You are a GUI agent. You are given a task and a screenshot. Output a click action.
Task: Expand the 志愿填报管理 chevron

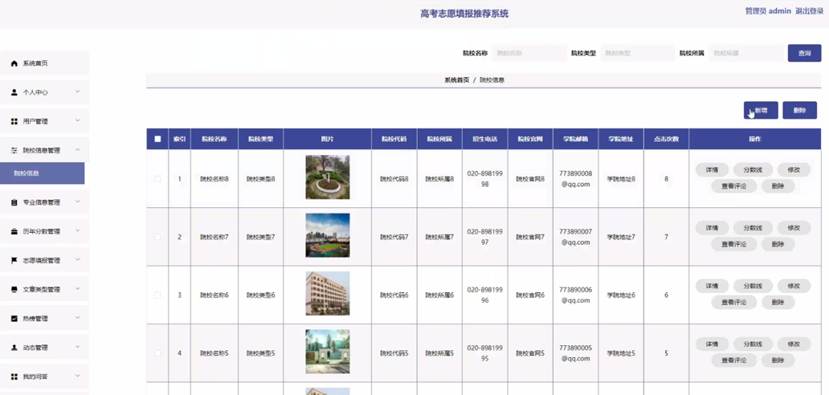[77, 260]
